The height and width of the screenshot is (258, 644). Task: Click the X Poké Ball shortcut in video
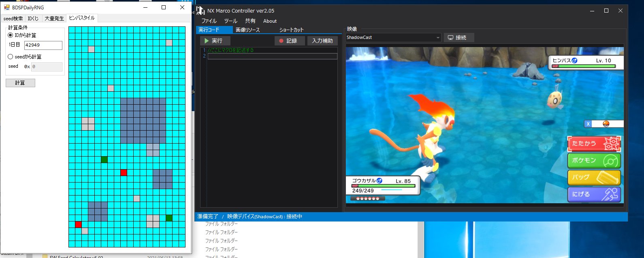pos(603,124)
